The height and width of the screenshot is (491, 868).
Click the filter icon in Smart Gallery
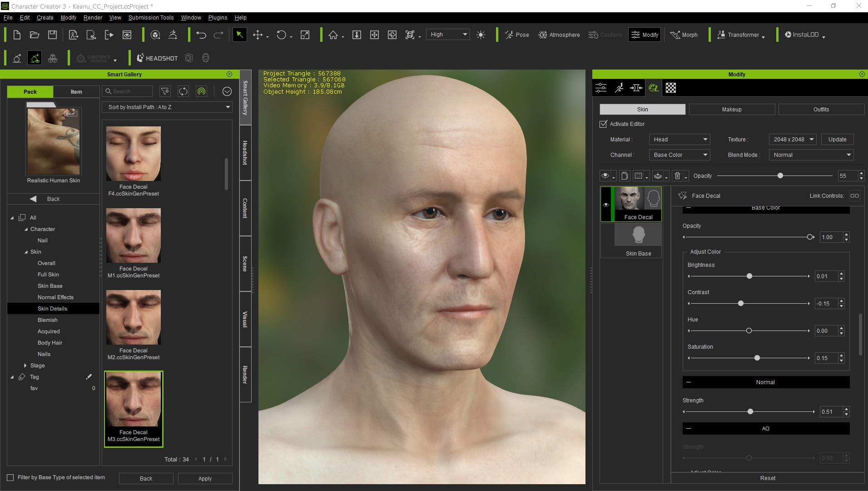[165, 91]
